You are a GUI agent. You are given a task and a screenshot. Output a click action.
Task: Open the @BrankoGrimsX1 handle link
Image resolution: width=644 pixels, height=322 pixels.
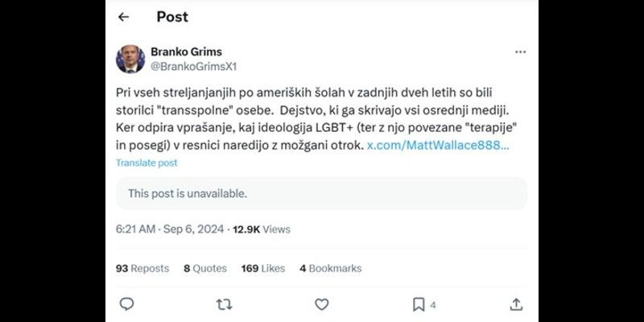click(193, 66)
